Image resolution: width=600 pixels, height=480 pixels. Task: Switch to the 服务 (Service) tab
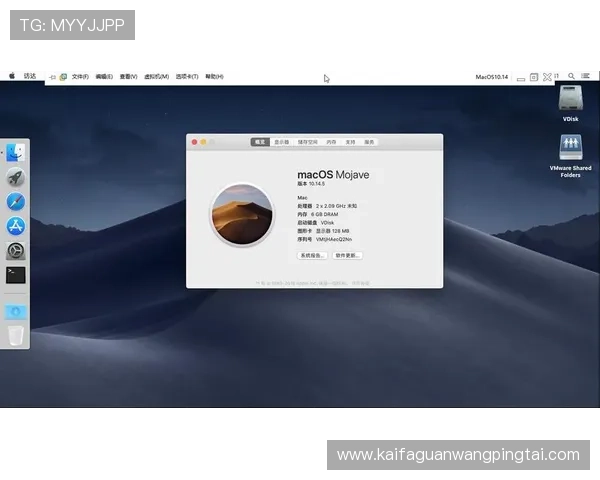pyautogui.click(x=369, y=142)
